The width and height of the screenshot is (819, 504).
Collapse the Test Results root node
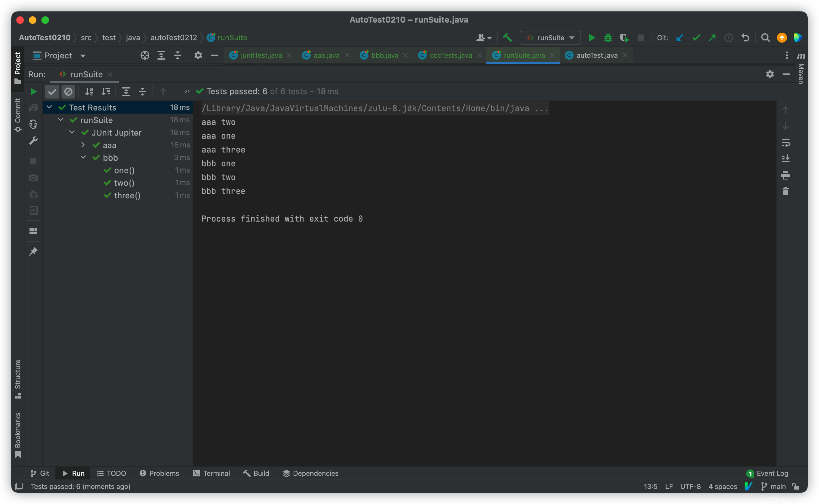pyautogui.click(x=49, y=107)
